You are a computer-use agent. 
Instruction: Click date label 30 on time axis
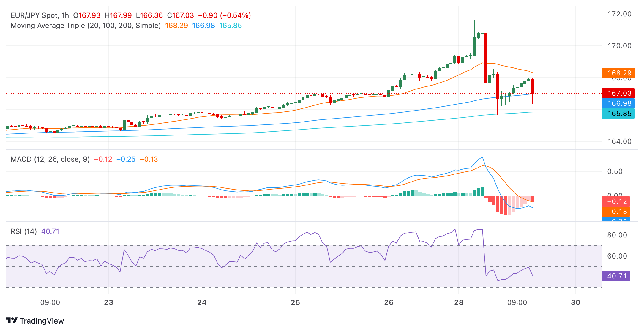[576, 302]
